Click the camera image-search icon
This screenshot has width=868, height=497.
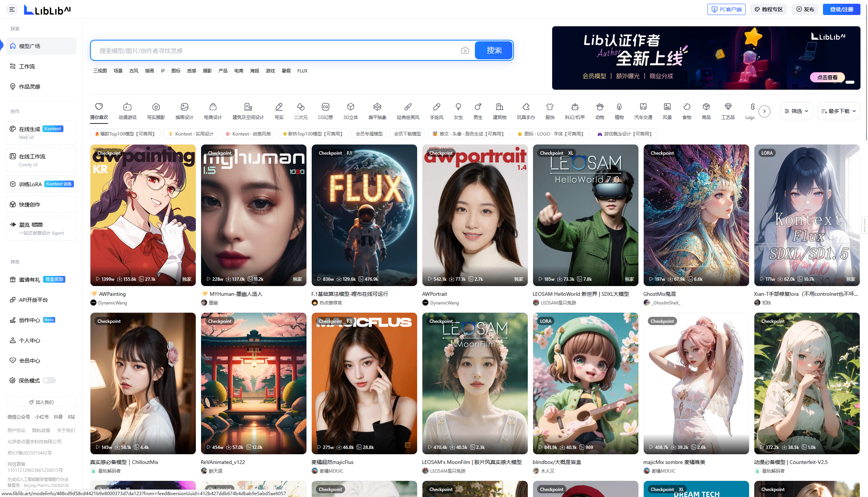point(465,51)
